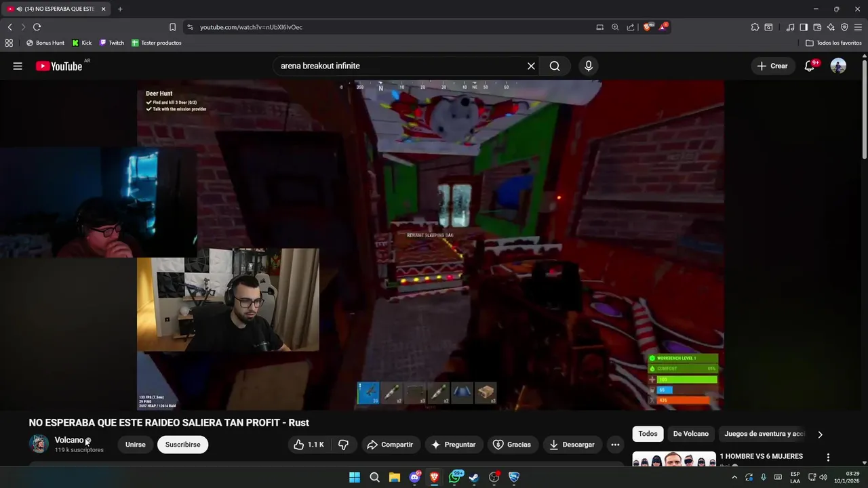
Task: Open the Volcano channel avatar
Action: (x=39, y=444)
